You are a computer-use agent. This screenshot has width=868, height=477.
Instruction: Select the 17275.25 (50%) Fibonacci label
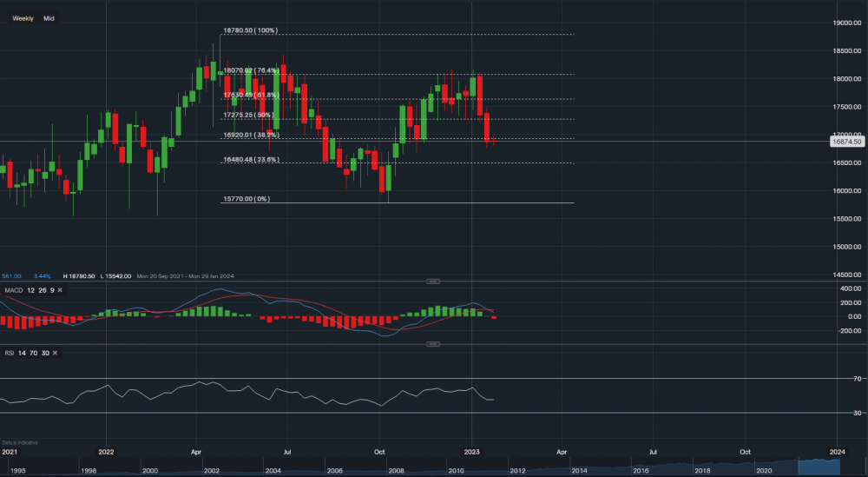[248, 116]
